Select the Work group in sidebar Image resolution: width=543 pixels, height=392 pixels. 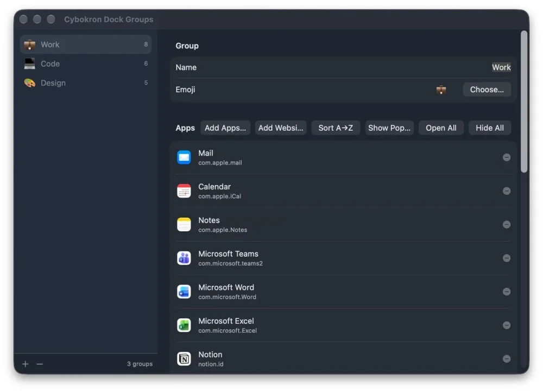pyautogui.click(x=86, y=45)
